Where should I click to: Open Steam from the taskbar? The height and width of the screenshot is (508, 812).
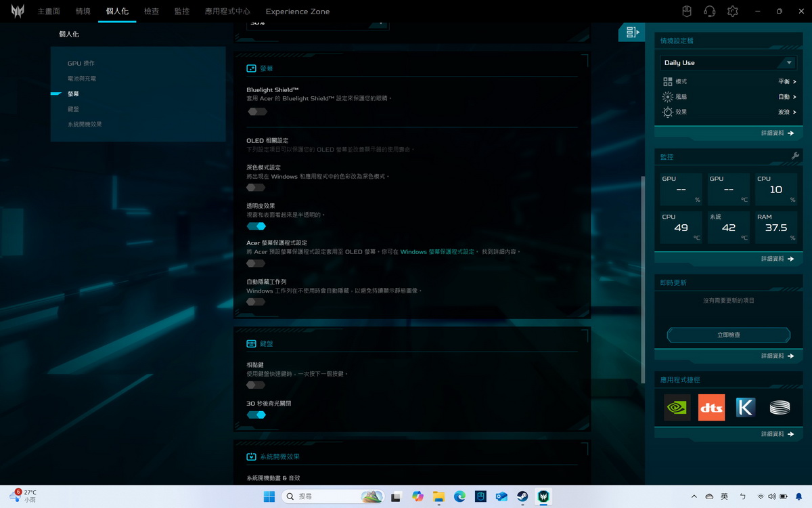pos(522,496)
